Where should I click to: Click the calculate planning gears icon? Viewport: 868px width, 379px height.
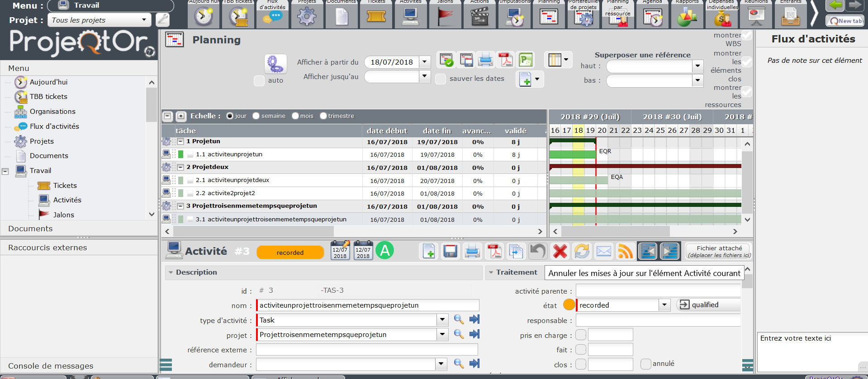click(x=275, y=64)
